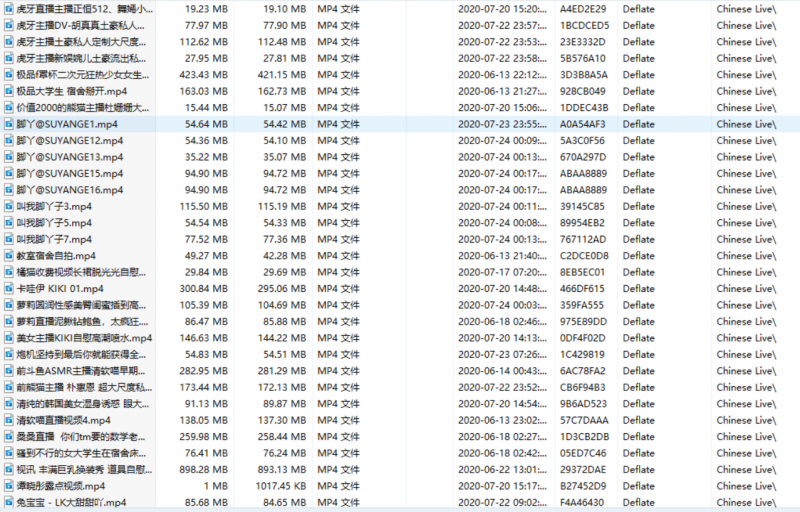Select the icon next to 叫我脚丫子7.mp4

(8, 239)
